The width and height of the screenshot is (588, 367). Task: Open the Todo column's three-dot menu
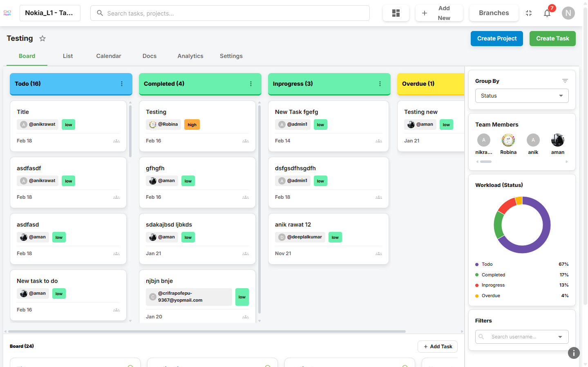tap(121, 84)
